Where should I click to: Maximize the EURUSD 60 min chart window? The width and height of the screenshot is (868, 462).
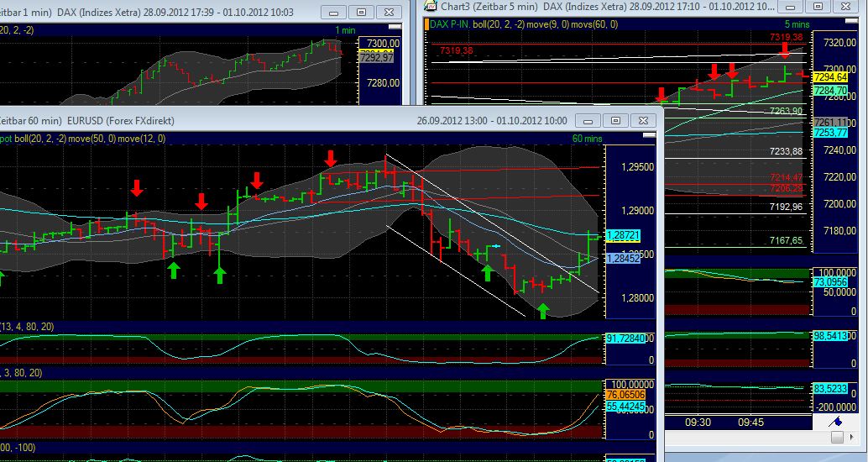coord(615,121)
